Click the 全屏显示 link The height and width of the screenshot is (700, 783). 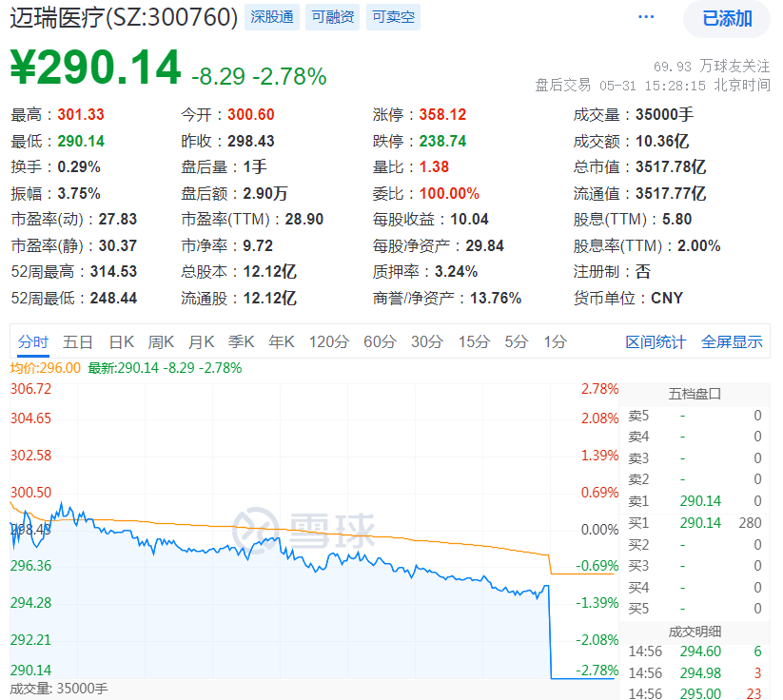[x=732, y=342]
